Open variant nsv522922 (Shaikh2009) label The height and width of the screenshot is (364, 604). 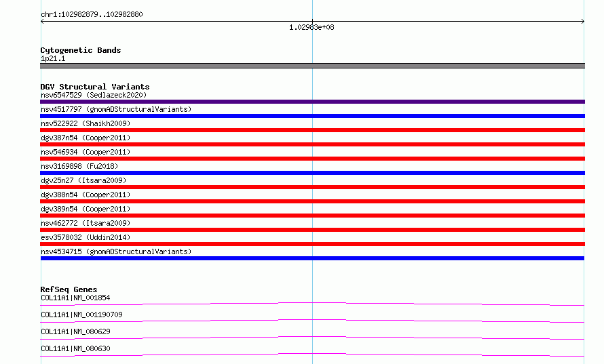click(x=86, y=123)
